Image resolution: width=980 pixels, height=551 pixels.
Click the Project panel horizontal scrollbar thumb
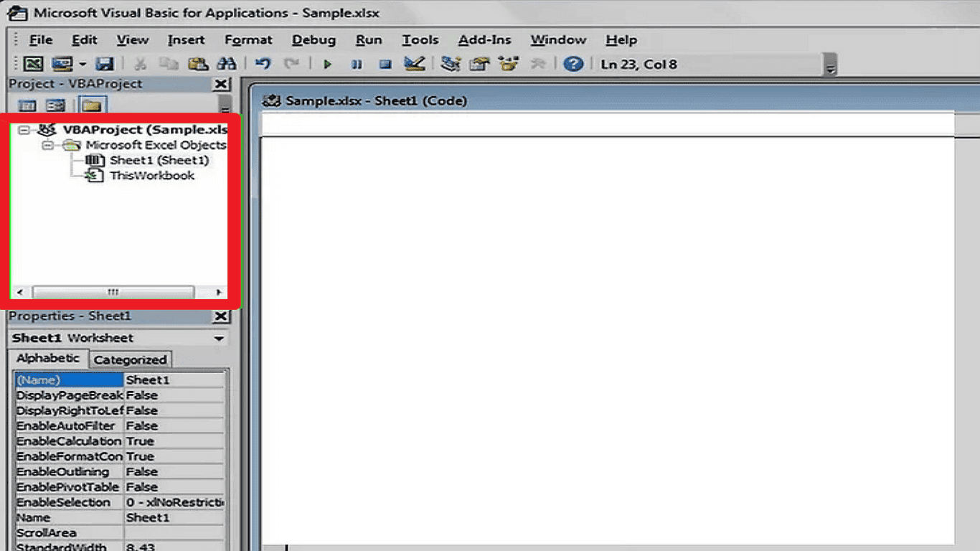113,292
